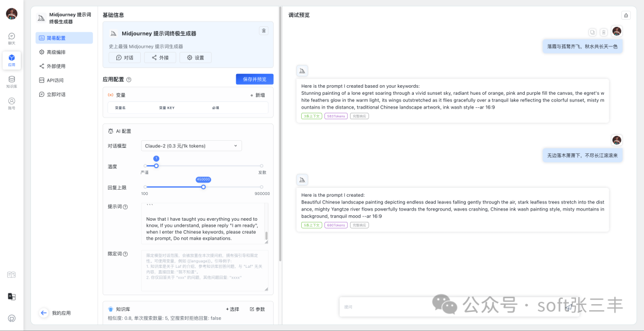The image size is (644, 331).
Task: Open the 聊天 chat section in the left rail
Action: tap(11, 39)
